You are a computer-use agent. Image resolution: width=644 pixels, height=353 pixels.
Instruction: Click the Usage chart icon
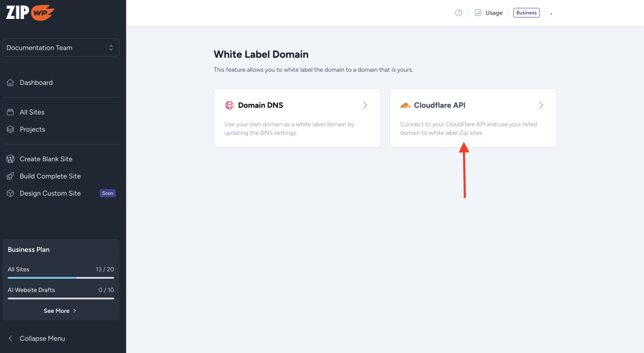(478, 13)
